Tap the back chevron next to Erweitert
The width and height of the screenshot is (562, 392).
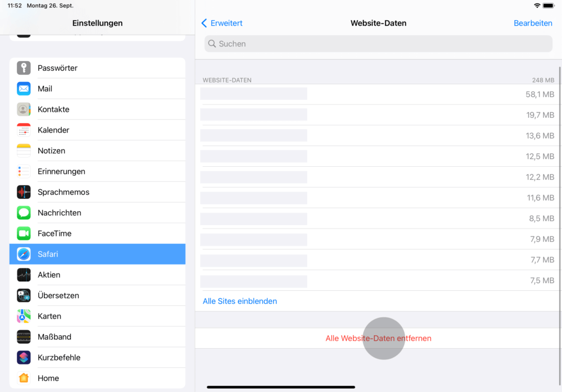click(204, 23)
